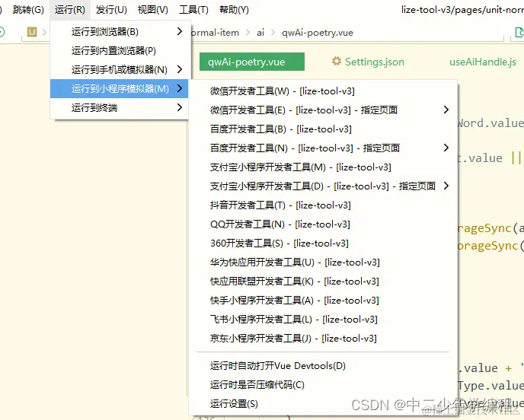The width and height of the screenshot is (524, 420).
Task: Open the 帮助(Y) menu
Action: click(234, 10)
